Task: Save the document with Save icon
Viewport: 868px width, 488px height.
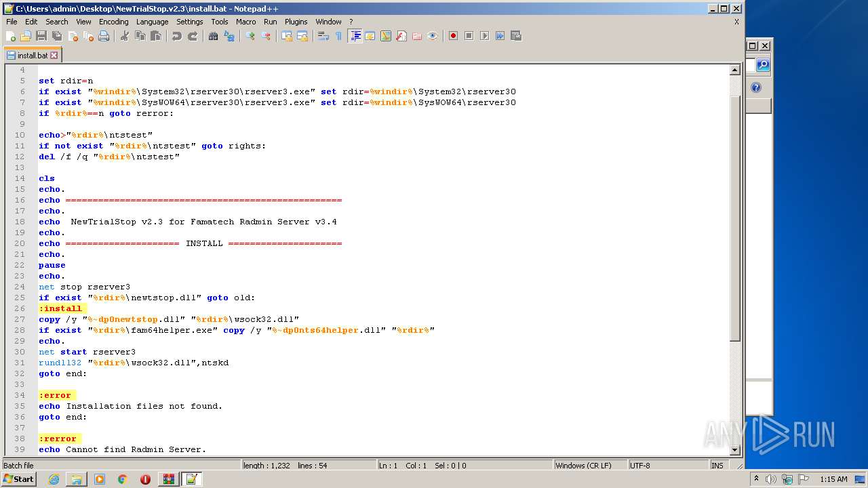Action: point(41,36)
